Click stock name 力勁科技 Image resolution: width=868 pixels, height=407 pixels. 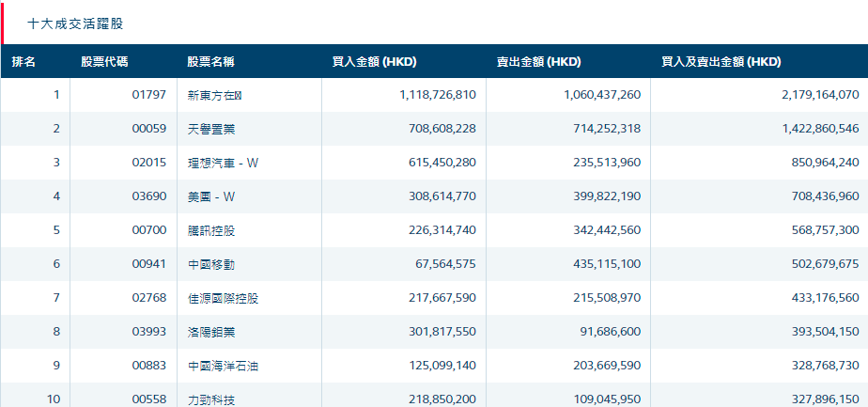pos(211,399)
